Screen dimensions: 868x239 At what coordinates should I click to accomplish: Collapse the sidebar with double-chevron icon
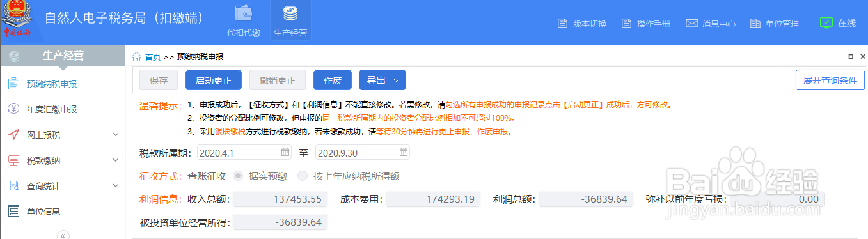click(x=63, y=235)
